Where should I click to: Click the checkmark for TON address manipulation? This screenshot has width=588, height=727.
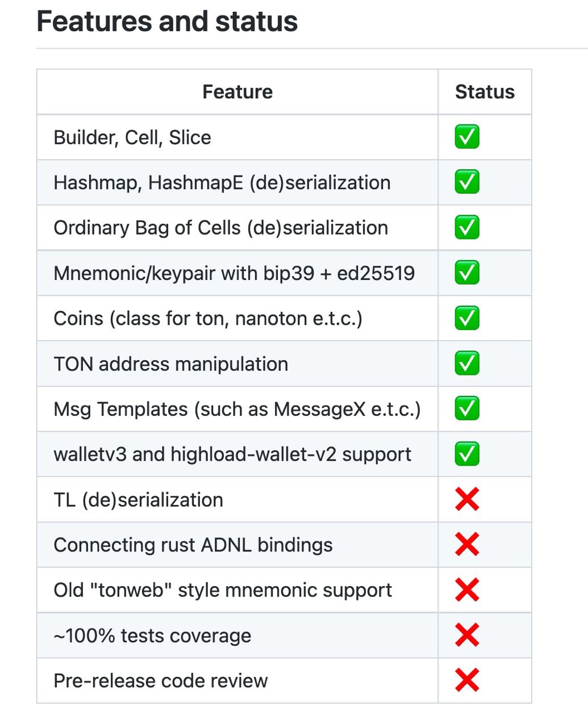point(467,363)
